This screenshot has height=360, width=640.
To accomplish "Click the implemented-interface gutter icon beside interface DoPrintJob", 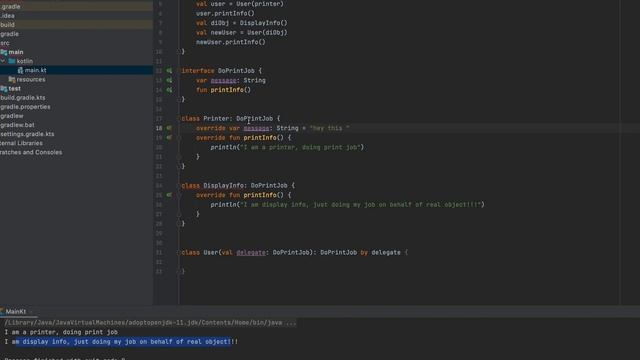I will [169, 71].
